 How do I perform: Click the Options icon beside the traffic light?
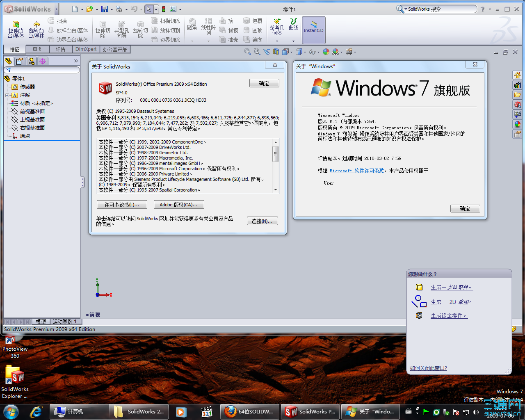pyautogui.click(x=173, y=9)
